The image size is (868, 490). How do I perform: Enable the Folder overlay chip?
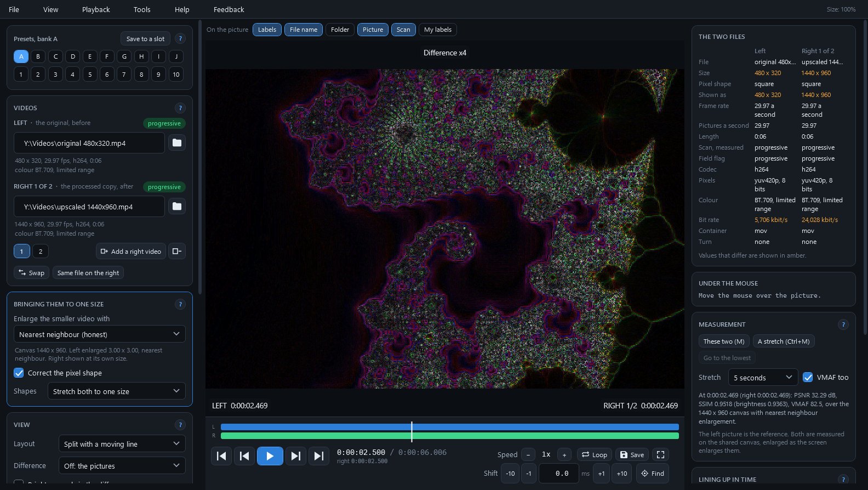(340, 30)
